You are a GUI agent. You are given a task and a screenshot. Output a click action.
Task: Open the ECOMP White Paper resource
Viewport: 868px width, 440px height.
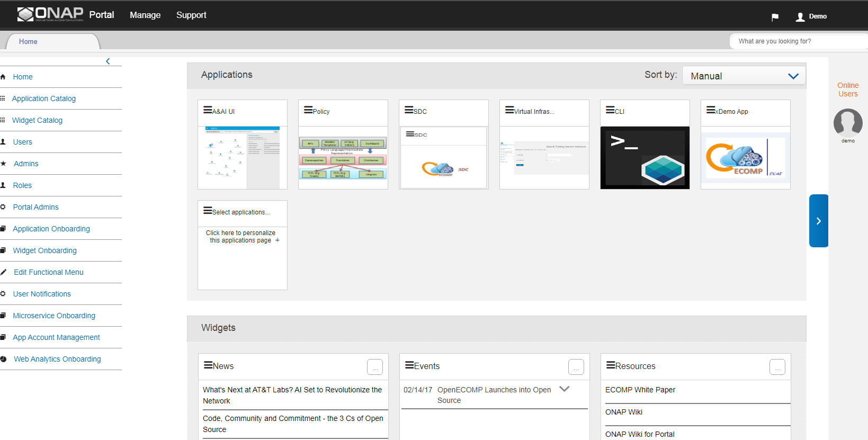(x=640, y=390)
